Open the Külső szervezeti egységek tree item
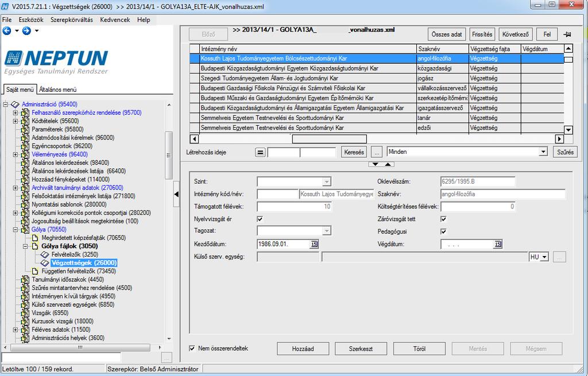The height and width of the screenshot is (376, 588). click(x=73, y=305)
